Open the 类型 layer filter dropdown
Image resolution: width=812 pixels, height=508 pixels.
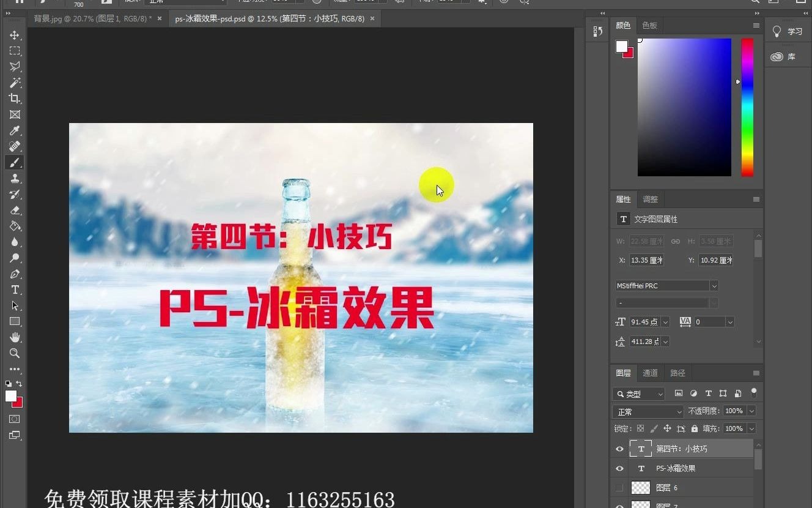click(638, 394)
